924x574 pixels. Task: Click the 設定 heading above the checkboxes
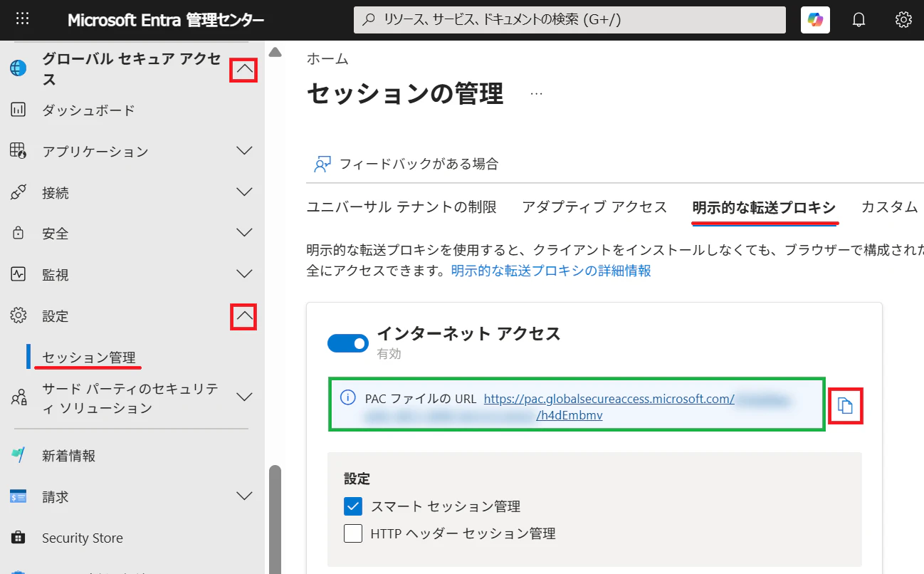[357, 479]
